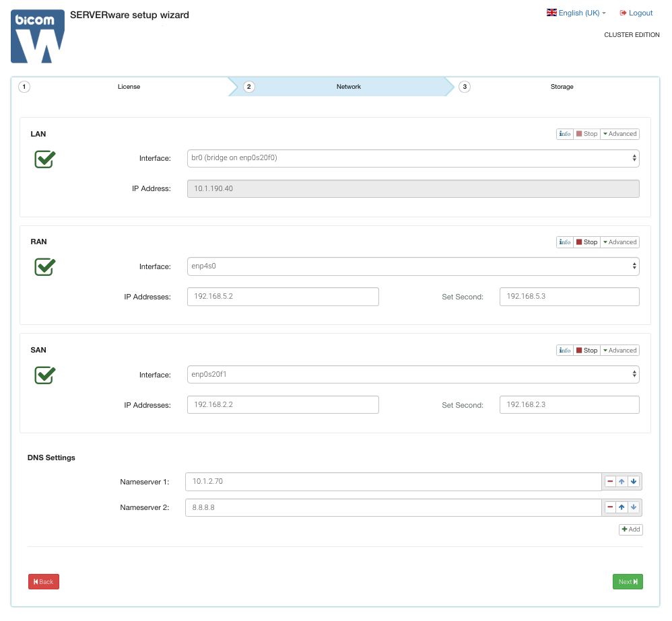Move Nameserver 1 up with arrow icon

pos(621,481)
